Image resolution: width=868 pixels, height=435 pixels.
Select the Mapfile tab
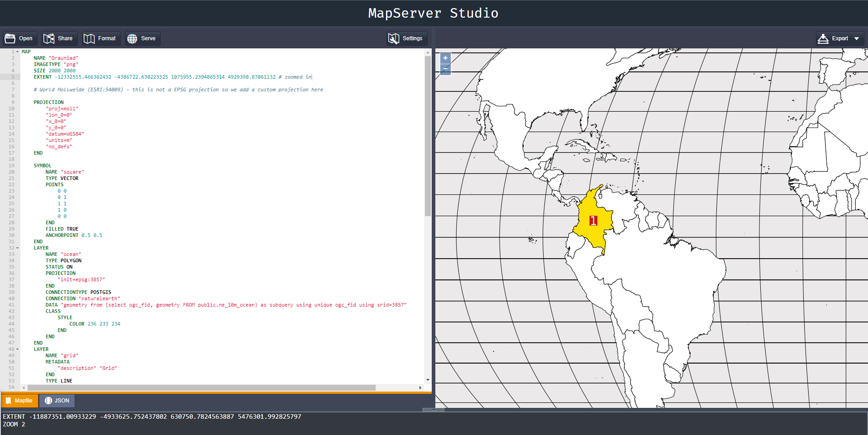(19, 401)
